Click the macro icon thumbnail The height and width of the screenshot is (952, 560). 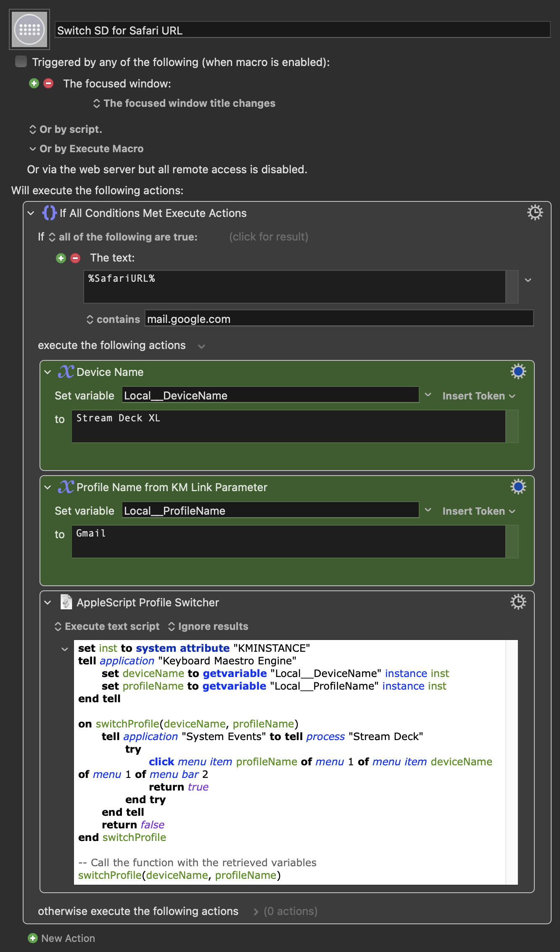pos(29,29)
